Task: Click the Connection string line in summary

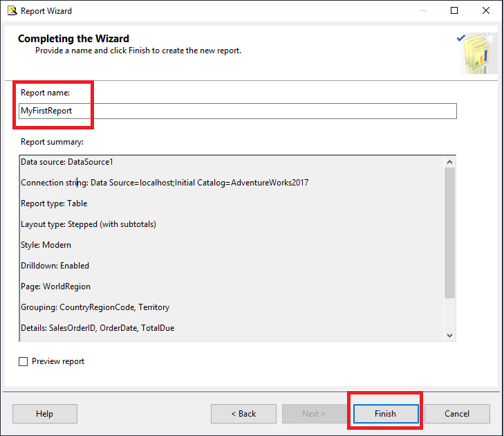Action: point(165,183)
